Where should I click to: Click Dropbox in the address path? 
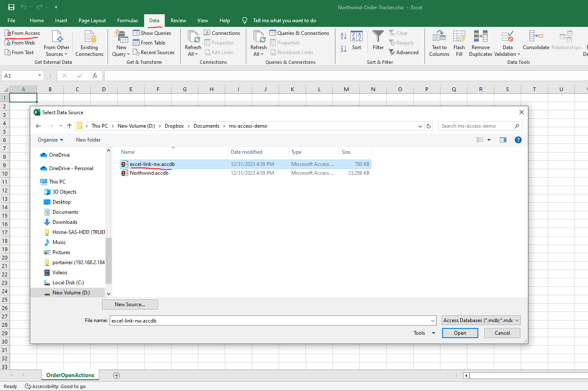point(174,126)
